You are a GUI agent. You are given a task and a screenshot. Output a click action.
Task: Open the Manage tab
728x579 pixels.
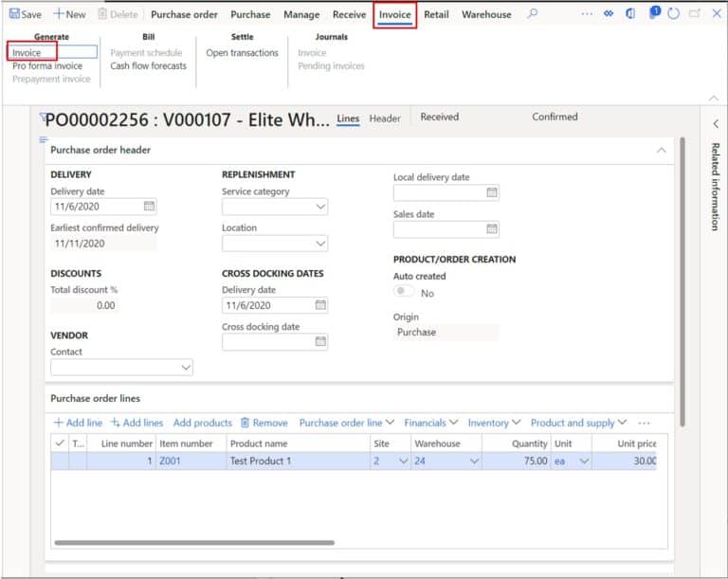click(x=301, y=14)
